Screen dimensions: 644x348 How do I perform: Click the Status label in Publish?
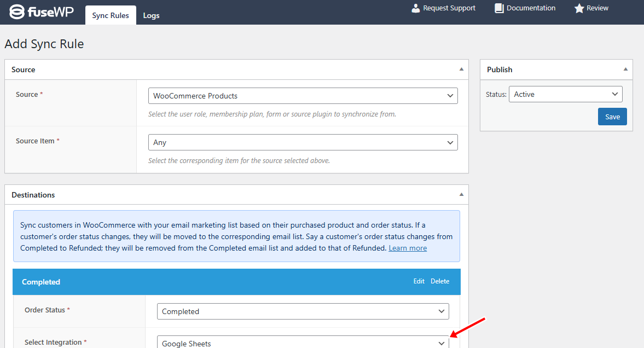pos(496,95)
